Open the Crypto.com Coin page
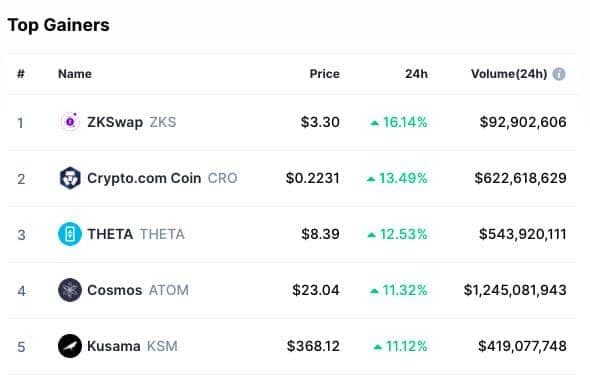The height and width of the screenshot is (378, 590). point(144,178)
